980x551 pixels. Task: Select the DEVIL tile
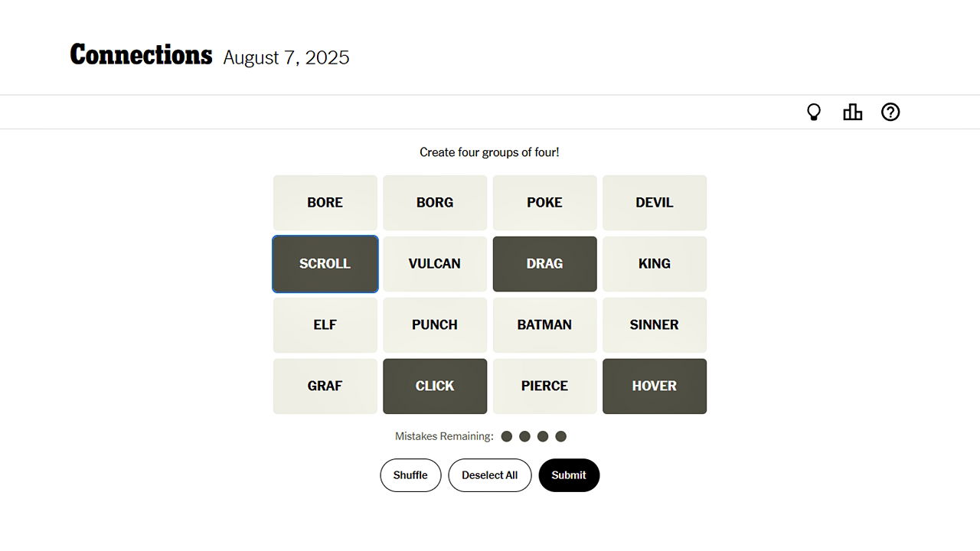654,203
